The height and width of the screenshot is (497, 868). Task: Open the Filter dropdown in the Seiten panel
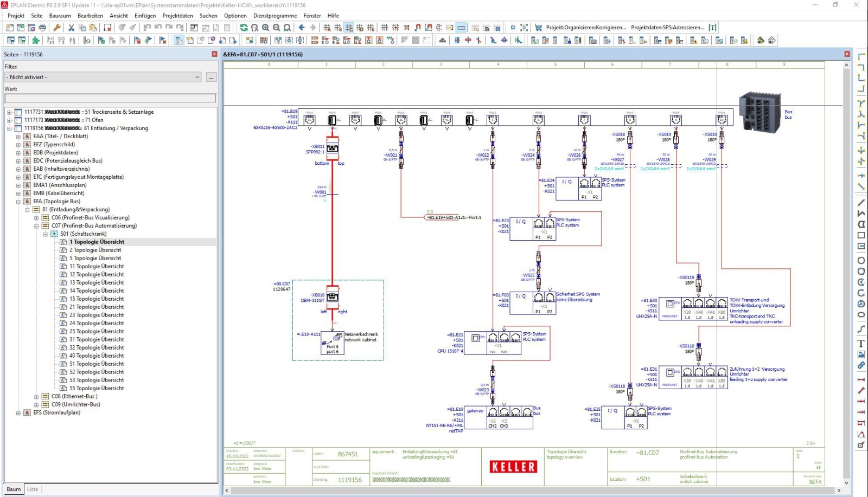click(x=197, y=76)
